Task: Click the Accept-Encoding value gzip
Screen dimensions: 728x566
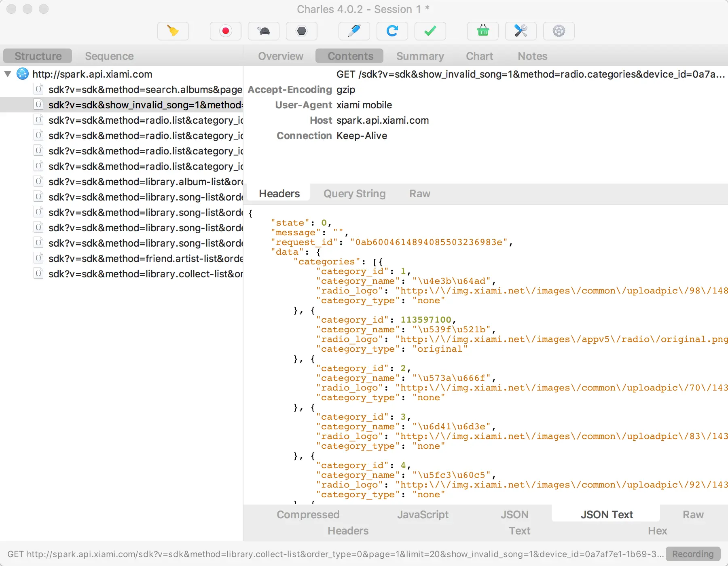Action: coord(346,89)
